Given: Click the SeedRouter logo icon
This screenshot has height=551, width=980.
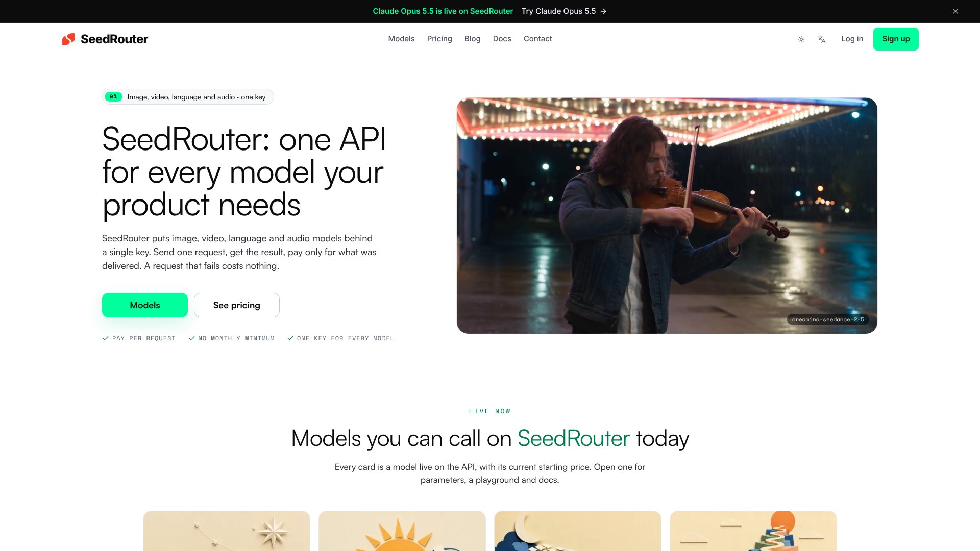Looking at the screenshot, I should [68, 39].
